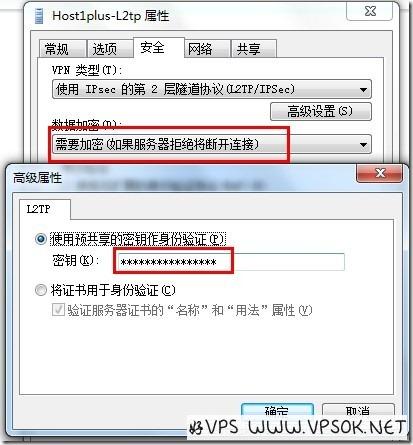The width and height of the screenshot is (413, 445).
Task: Expand the 数据加密 dropdown arrow
Action: (x=363, y=145)
